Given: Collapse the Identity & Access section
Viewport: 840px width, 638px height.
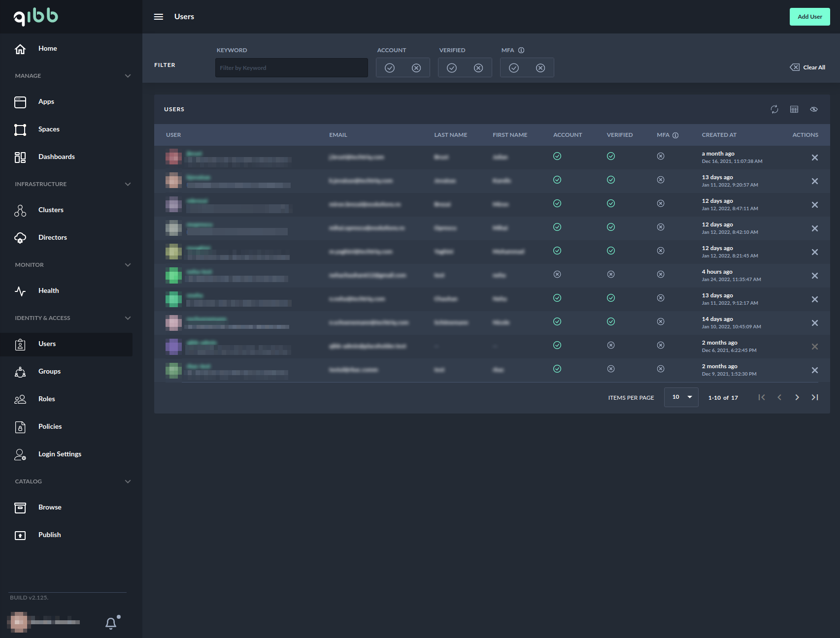Looking at the screenshot, I should 128,318.
